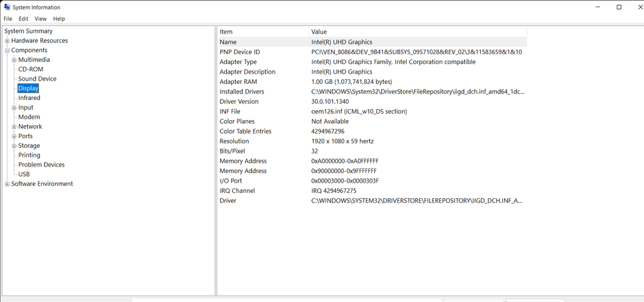Expand the Storage category

pos(14,146)
